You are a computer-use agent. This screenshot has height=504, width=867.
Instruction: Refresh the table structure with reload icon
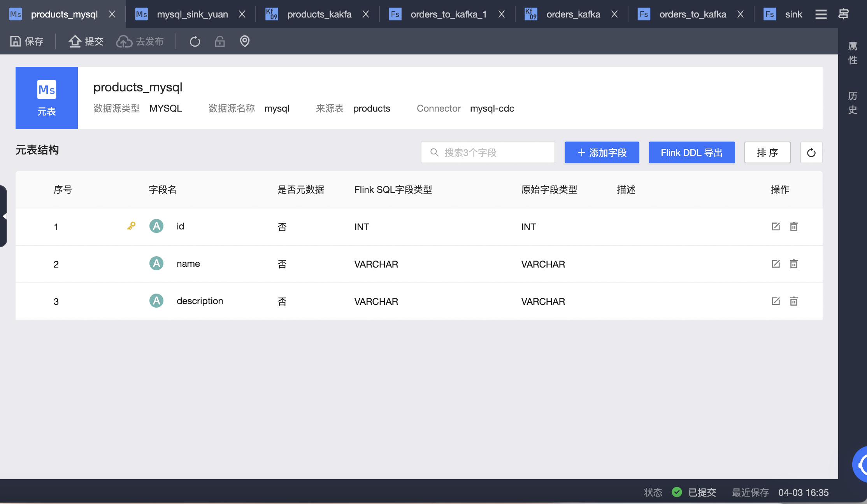(x=811, y=152)
